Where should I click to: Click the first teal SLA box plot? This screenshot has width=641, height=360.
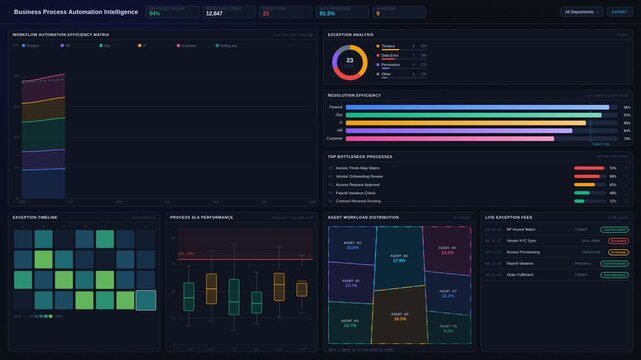click(x=189, y=297)
